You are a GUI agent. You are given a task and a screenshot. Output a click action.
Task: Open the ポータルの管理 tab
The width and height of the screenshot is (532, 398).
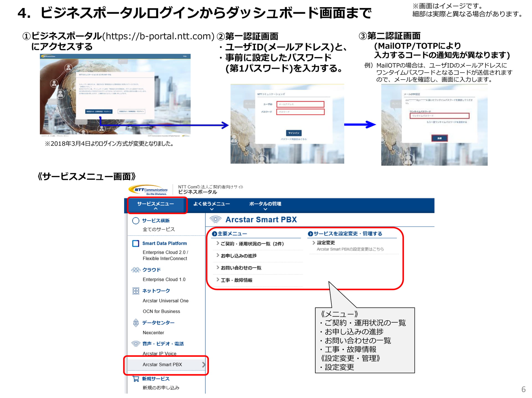(265, 205)
